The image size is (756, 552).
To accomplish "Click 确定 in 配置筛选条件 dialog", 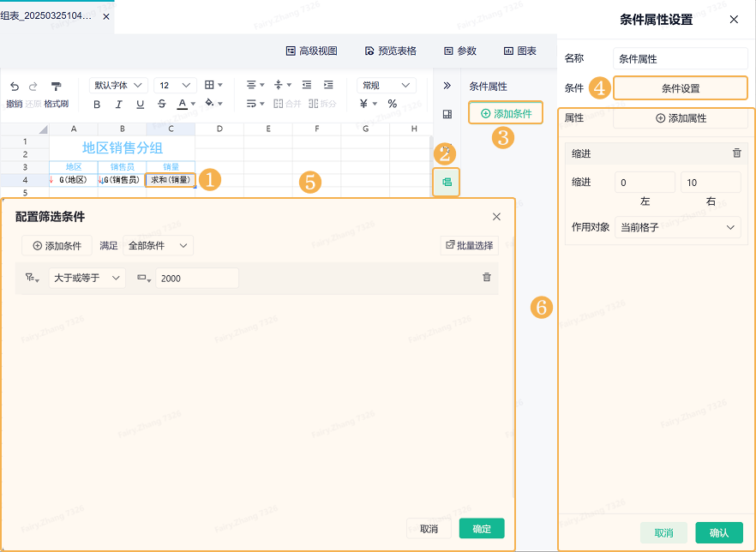I will [482, 529].
